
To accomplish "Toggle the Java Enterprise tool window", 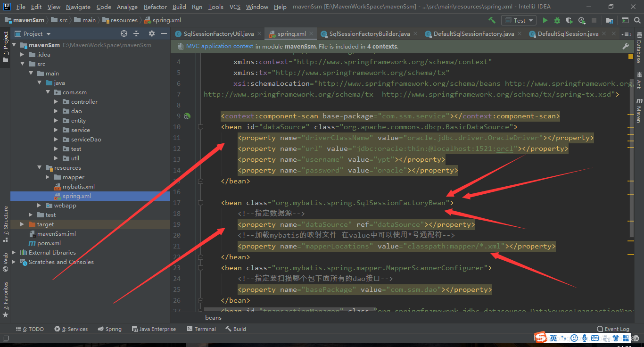I will [x=154, y=329].
